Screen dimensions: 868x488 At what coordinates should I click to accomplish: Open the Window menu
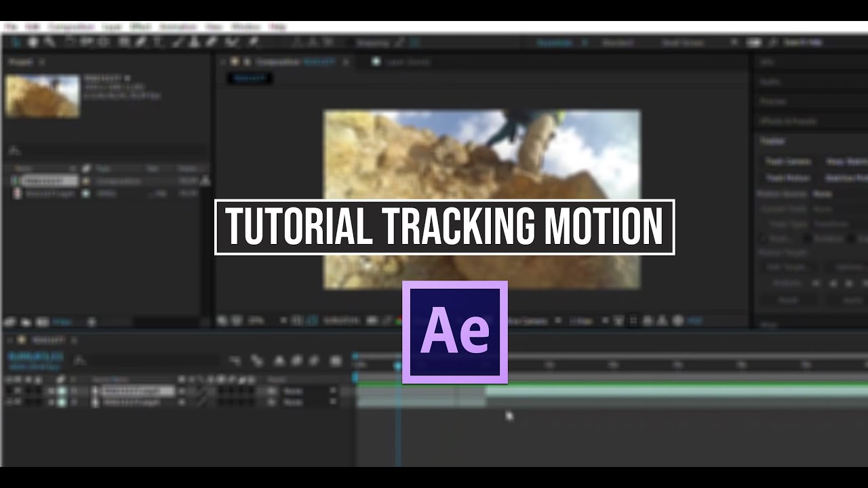point(245,26)
